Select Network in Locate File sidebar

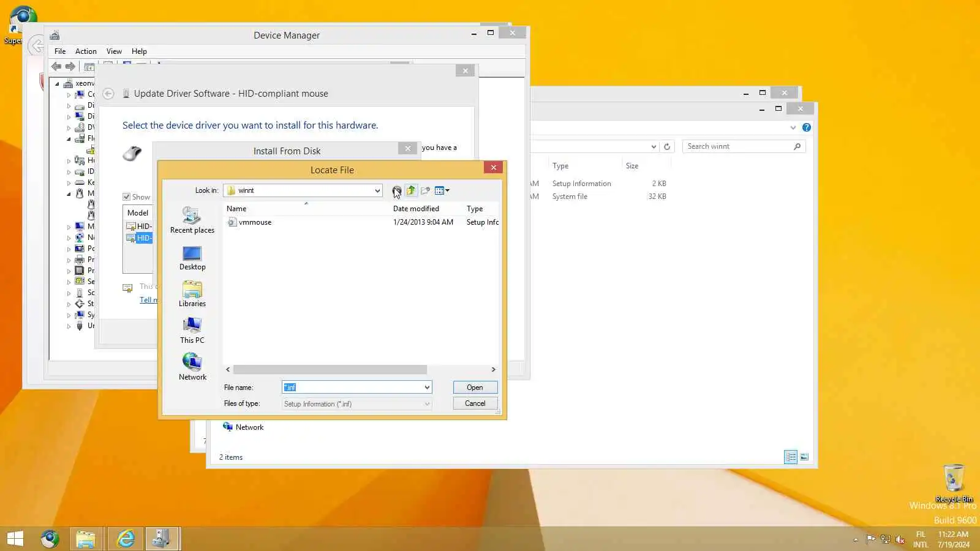[192, 367]
